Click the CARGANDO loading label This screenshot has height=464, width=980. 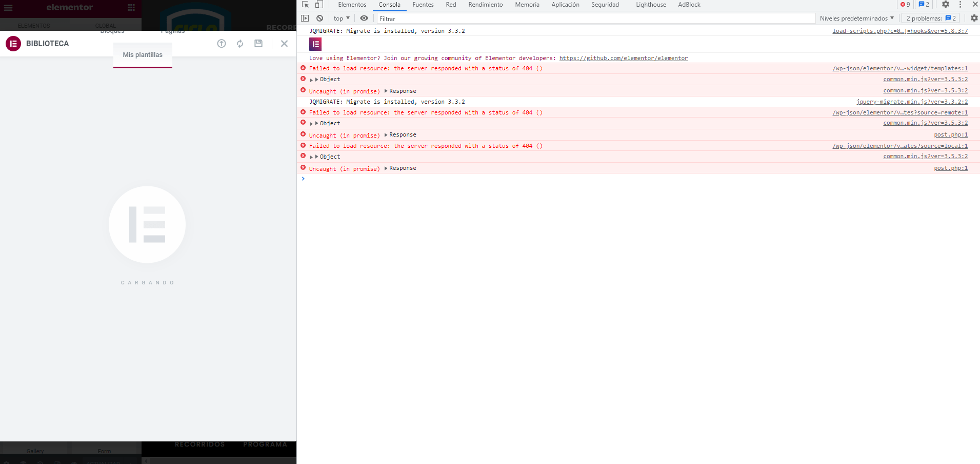[x=148, y=283]
